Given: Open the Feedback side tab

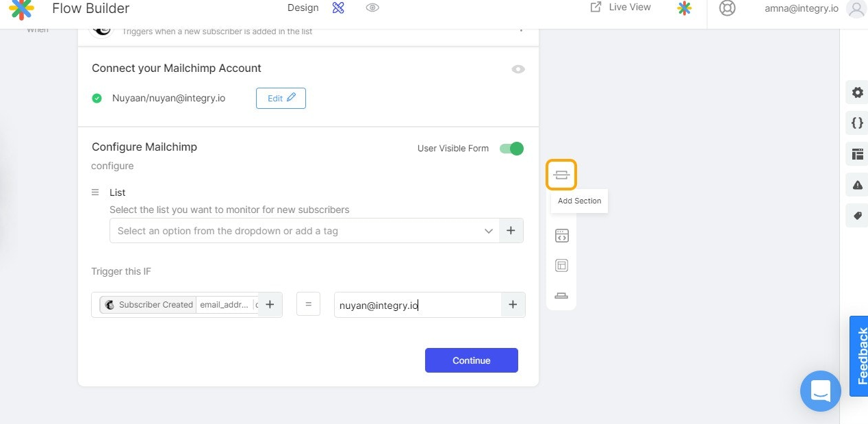Looking at the screenshot, I should pos(859,356).
